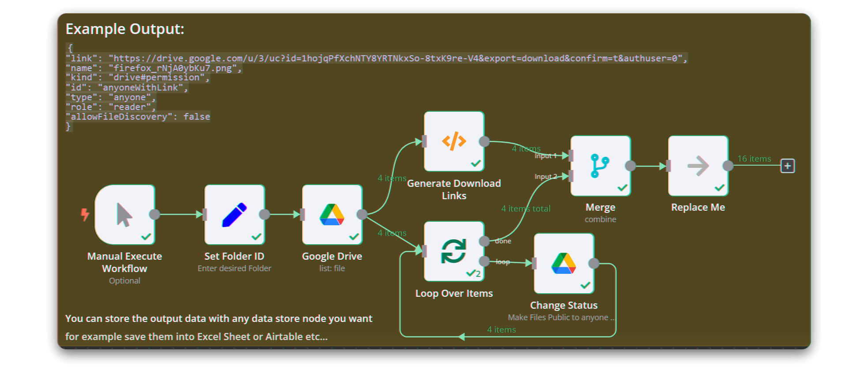Screen dimensions: 868x367
Task: Click the "link" URL line in the JSON
Action: coord(377,58)
